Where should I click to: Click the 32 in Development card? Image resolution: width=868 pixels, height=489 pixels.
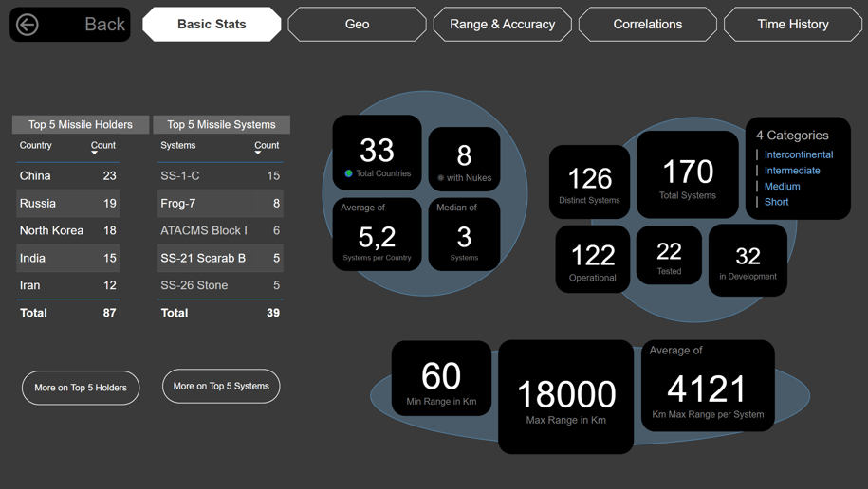pos(748,260)
